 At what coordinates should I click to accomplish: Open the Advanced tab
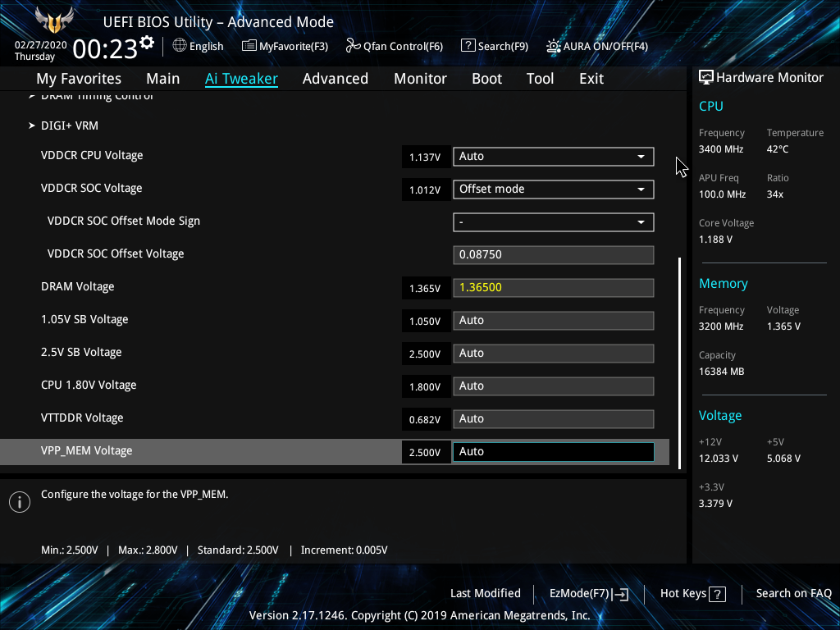336,79
